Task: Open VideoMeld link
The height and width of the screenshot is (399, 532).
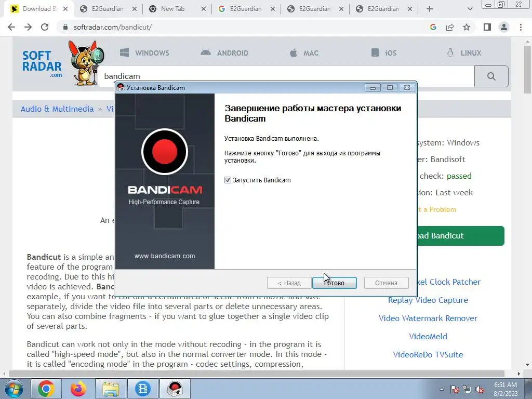Action: [428, 337]
